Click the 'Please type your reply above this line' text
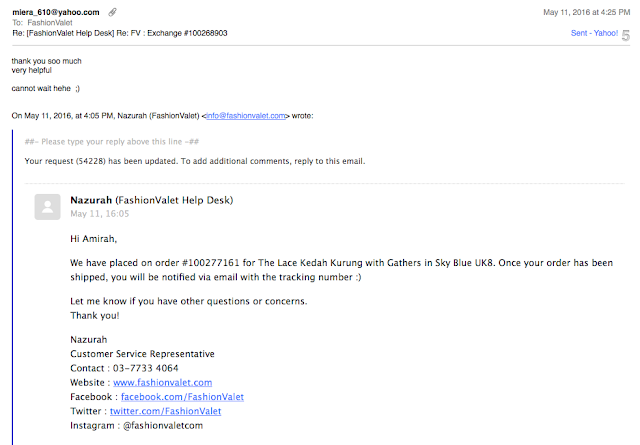This screenshot has height=445, width=640. coord(112,142)
